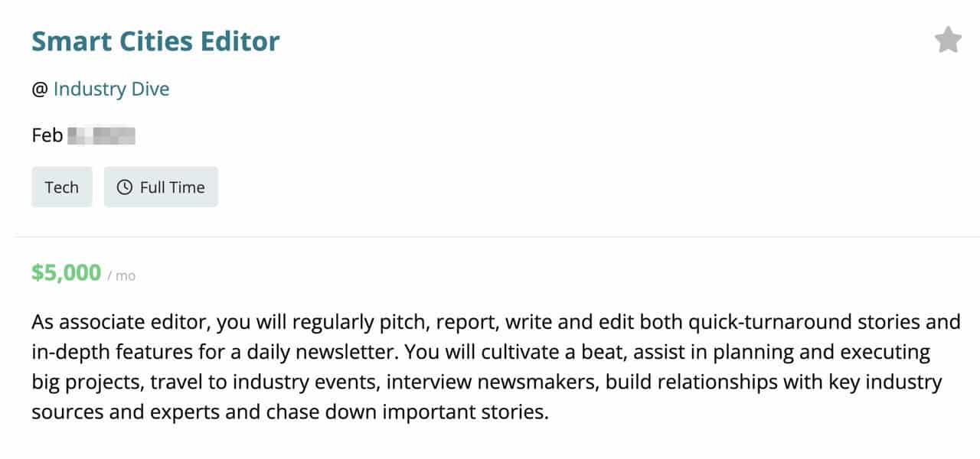980x459 pixels.
Task: Visit the Industry Dive company link
Action: (x=111, y=90)
